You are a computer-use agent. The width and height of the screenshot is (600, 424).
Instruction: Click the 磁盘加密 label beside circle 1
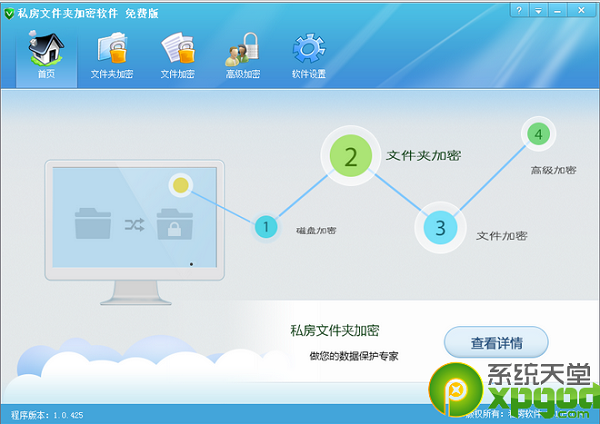[x=316, y=230]
